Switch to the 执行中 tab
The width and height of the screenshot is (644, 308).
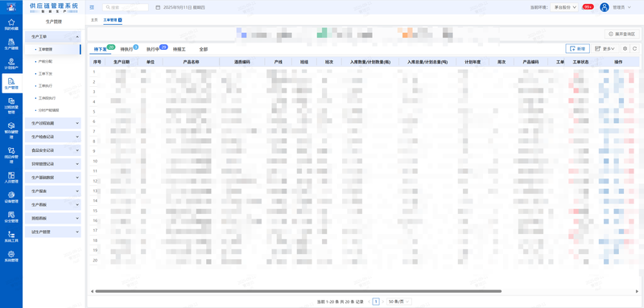tap(153, 49)
